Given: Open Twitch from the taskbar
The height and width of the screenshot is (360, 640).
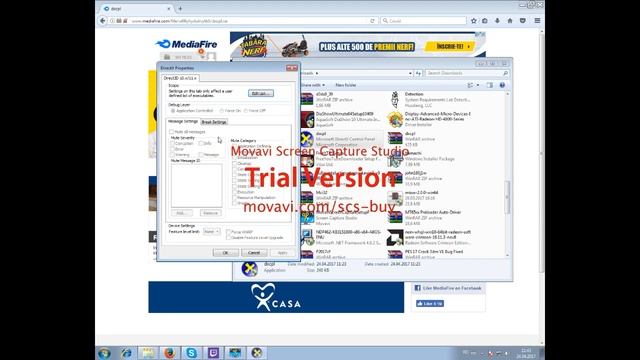Looking at the screenshot, I should (x=213, y=353).
